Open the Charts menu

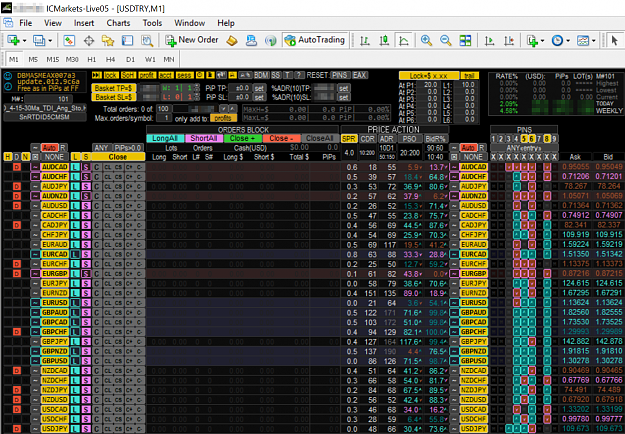(118, 23)
